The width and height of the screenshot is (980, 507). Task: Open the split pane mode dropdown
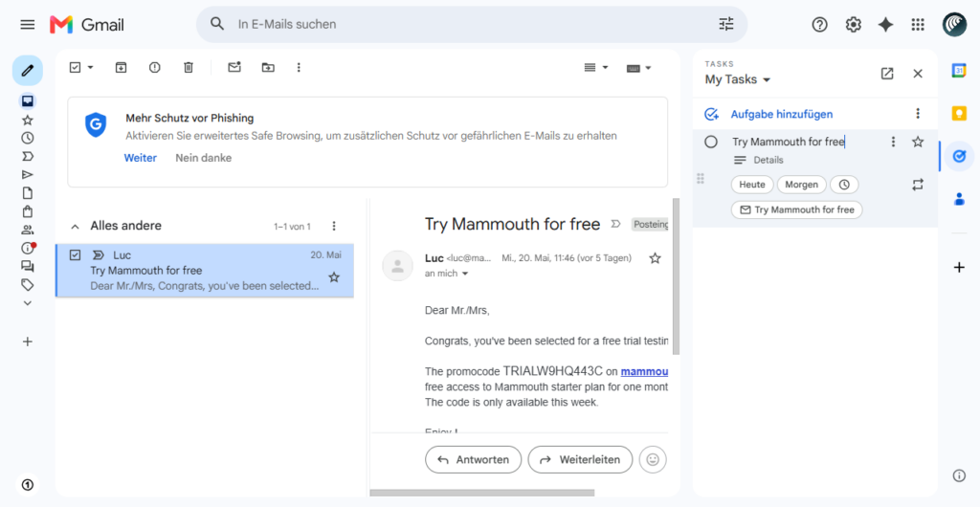595,67
